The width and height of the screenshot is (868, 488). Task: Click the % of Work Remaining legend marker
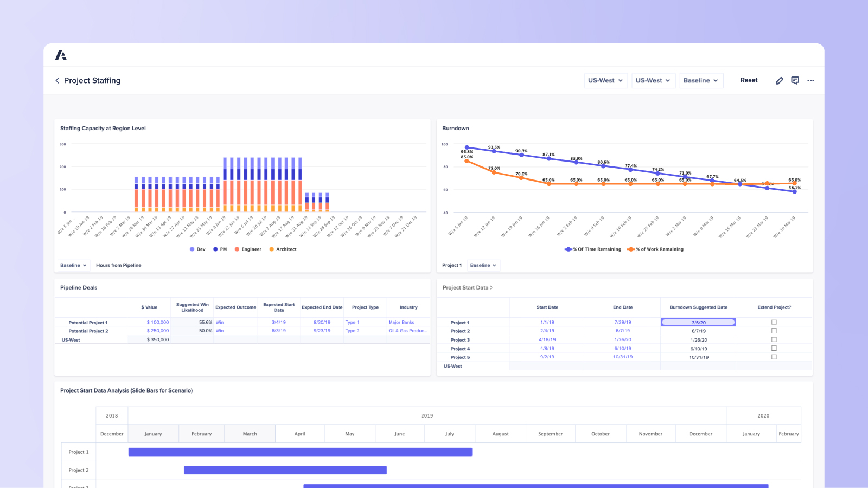point(631,249)
